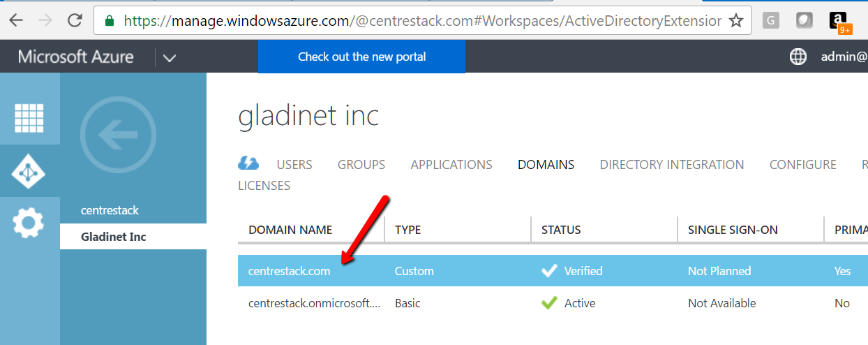The height and width of the screenshot is (345, 868).
Task: Reload the page with the refresh icon
Action: click(75, 20)
